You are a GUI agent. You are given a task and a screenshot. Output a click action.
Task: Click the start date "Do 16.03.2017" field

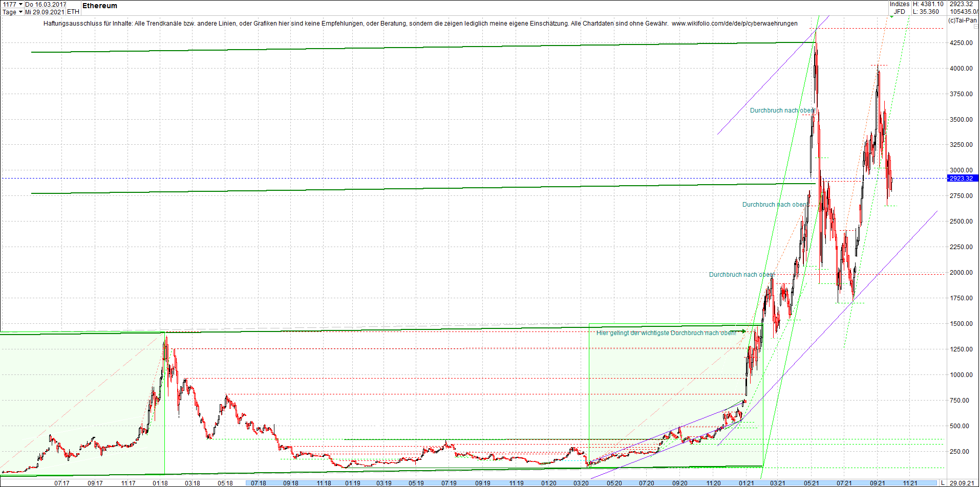(45, 4)
